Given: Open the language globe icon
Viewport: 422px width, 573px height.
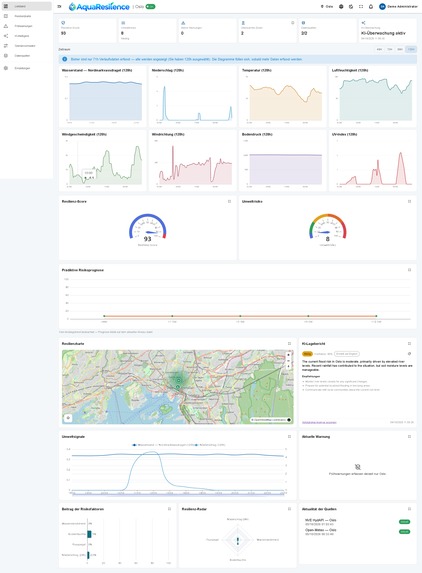Looking at the screenshot, I should [x=341, y=7].
